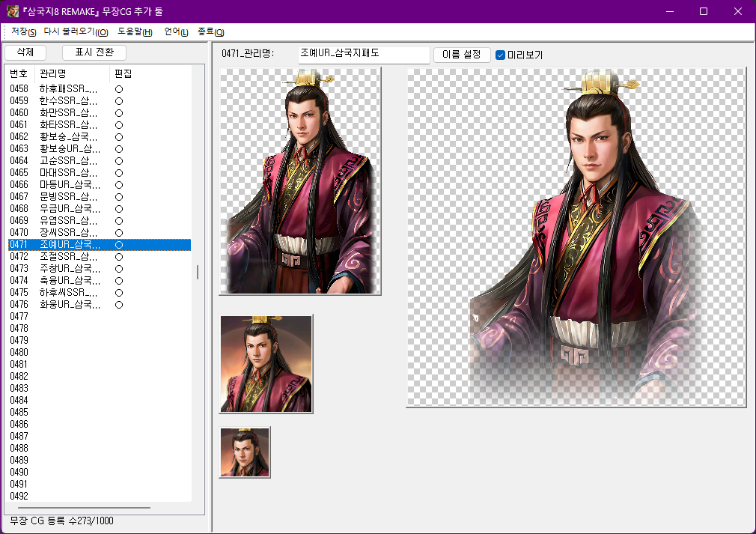Click the smallest face portrait thumbnail
Image resolution: width=756 pixels, height=534 pixels.
245,452
